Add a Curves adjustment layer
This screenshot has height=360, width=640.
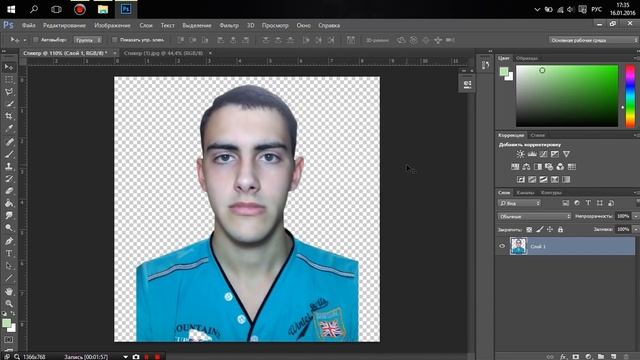pos(543,154)
